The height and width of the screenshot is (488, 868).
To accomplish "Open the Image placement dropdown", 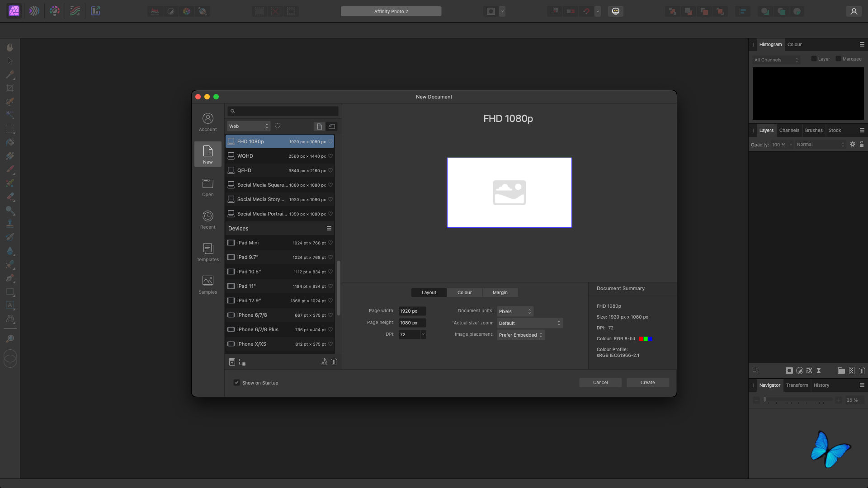I will click(520, 335).
